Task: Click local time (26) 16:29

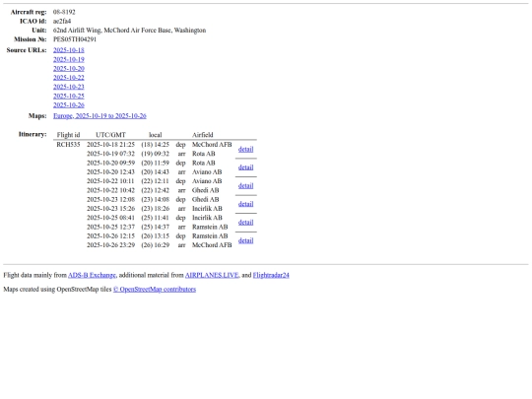Action: pos(155,245)
